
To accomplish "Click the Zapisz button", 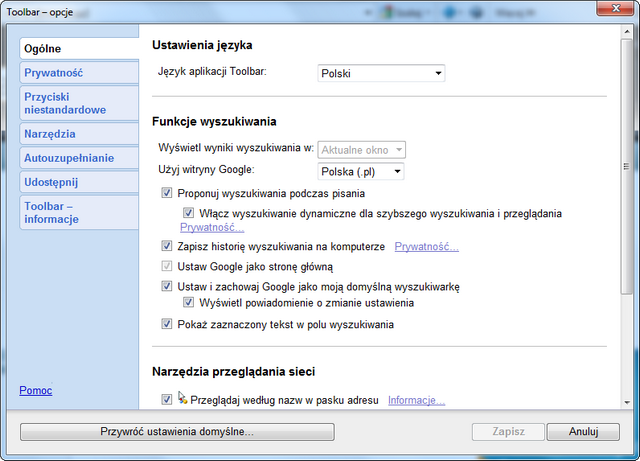I will pos(508,432).
